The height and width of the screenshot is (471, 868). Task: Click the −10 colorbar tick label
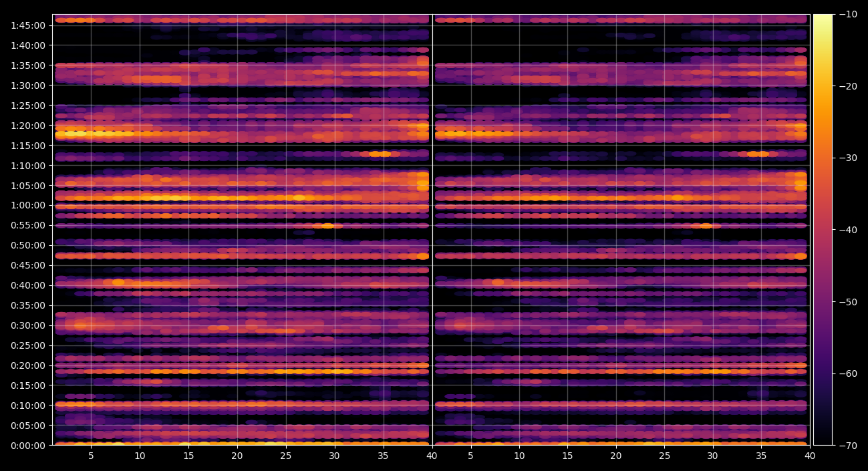click(849, 14)
